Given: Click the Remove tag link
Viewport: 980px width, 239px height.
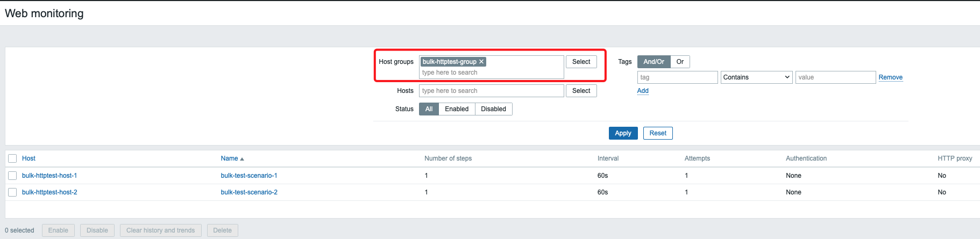Looking at the screenshot, I should 890,77.
